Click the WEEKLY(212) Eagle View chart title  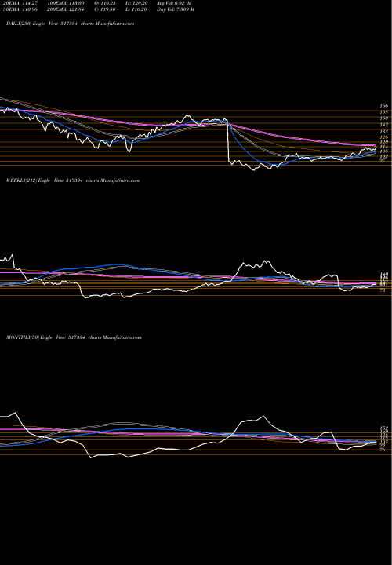73,180
